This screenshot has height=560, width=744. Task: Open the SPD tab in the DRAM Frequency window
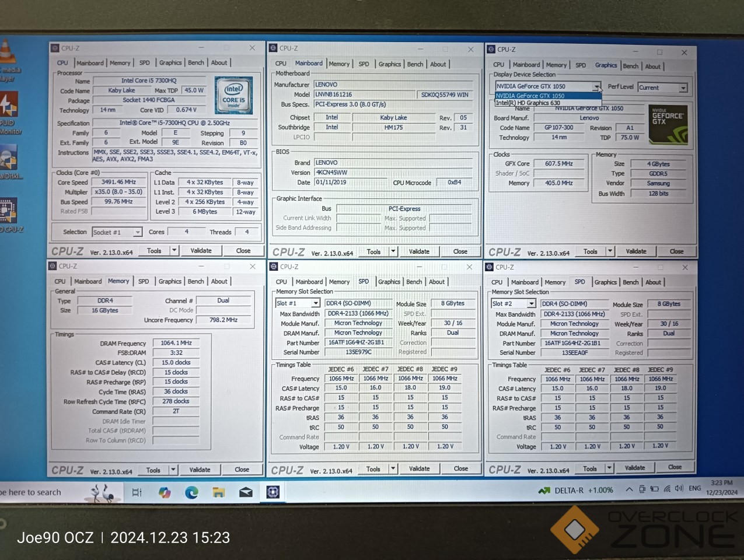point(144,281)
